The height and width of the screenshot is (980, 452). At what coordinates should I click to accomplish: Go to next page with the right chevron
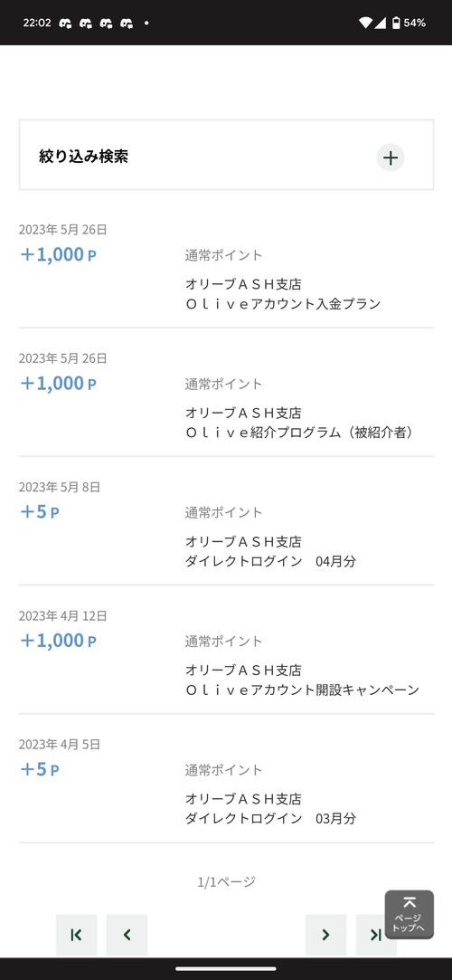(325, 935)
